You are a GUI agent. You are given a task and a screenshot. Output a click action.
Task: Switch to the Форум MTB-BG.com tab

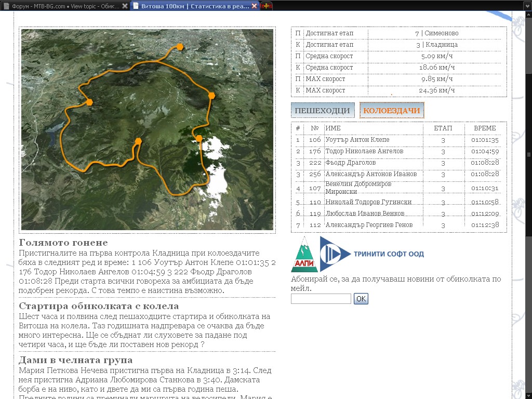pyautogui.click(x=62, y=6)
